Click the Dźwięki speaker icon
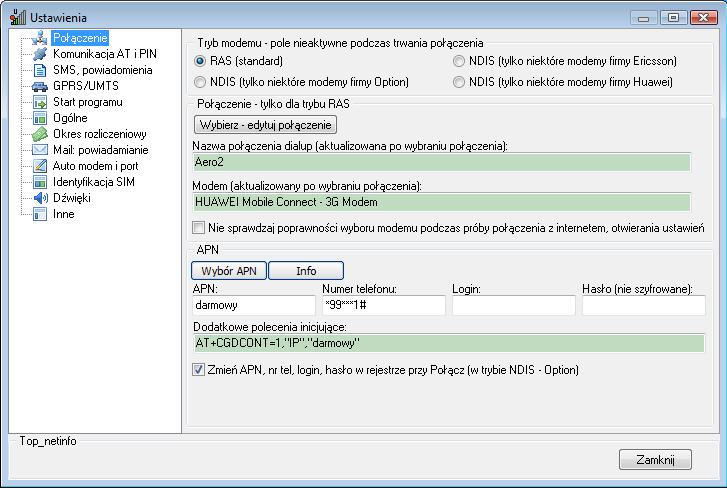Viewport: 727px width, 488px height. [x=40, y=198]
